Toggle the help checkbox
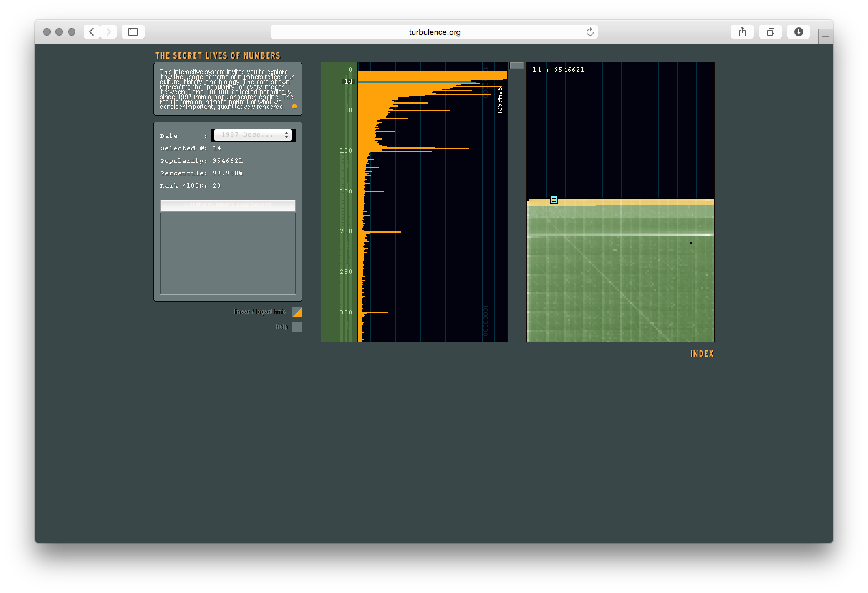The height and width of the screenshot is (593, 868). [x=297, y=327]
